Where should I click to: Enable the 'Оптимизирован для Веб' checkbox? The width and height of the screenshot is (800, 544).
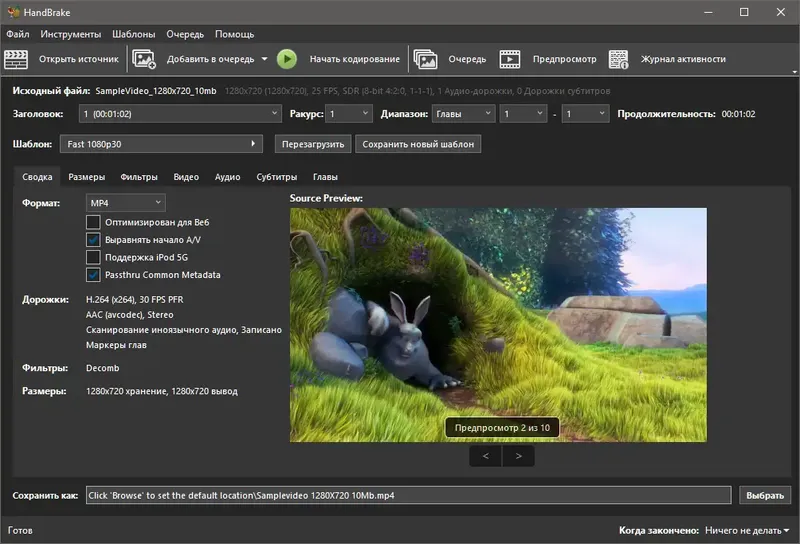click(x=93, y=222)
